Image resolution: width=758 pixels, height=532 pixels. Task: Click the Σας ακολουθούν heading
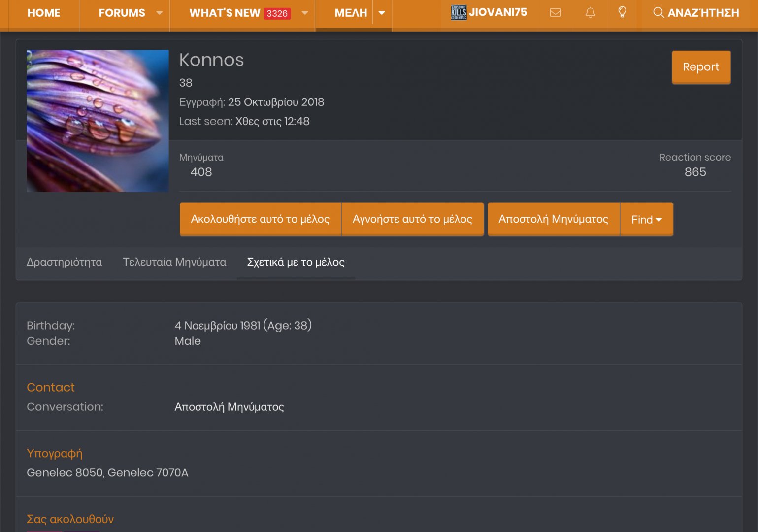pyautogui.click(x=70, y=519)
